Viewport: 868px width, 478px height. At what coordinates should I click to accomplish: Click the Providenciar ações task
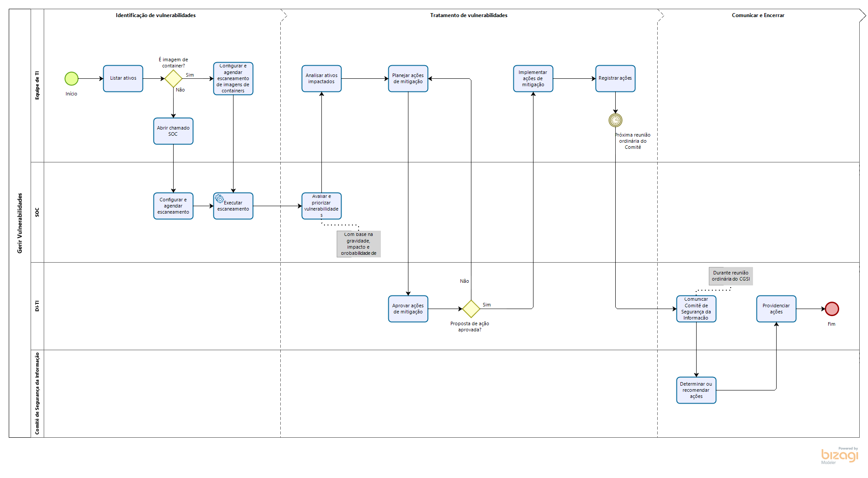pos(776,309)
